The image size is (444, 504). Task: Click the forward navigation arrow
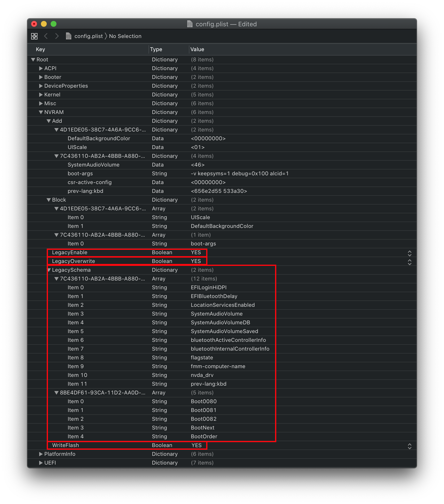point(57,36)
